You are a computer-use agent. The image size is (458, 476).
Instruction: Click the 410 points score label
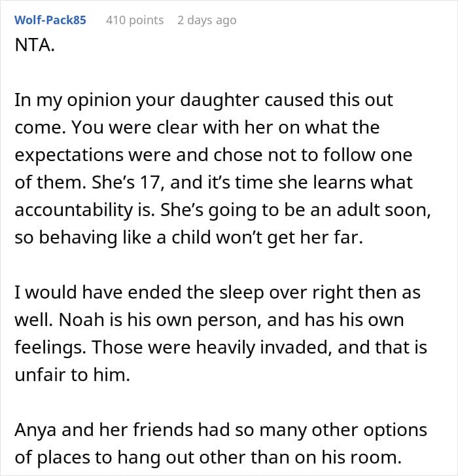click(135, 20)
